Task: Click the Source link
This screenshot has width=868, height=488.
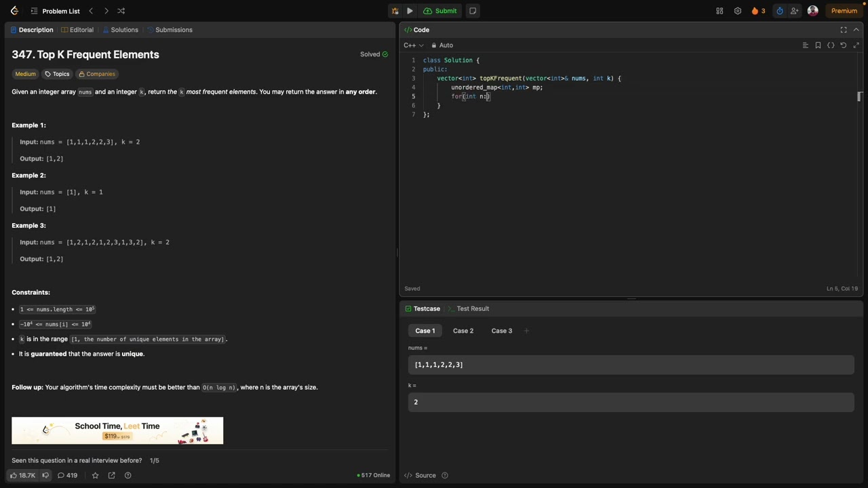Action: [420, 475]
